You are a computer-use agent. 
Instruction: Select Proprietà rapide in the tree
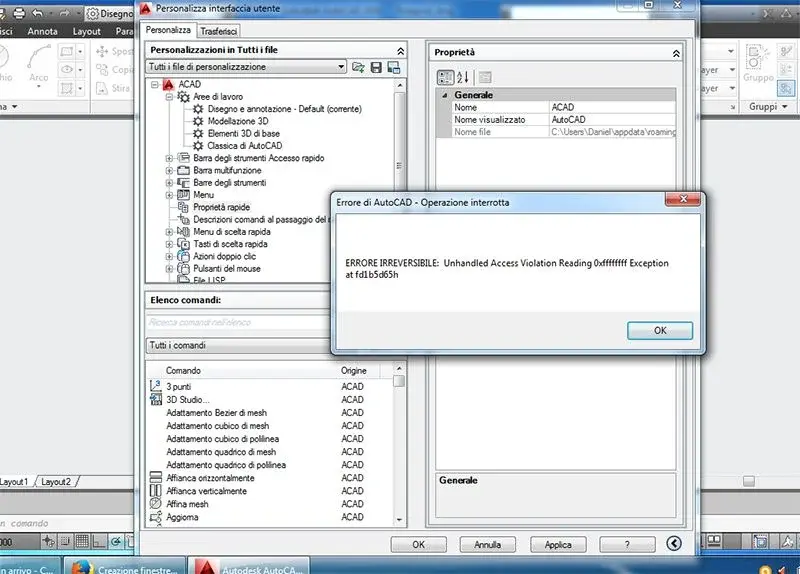point(221,207)
